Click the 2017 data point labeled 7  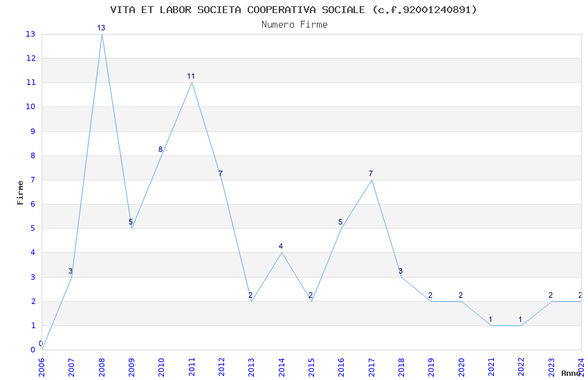[371, 180]
